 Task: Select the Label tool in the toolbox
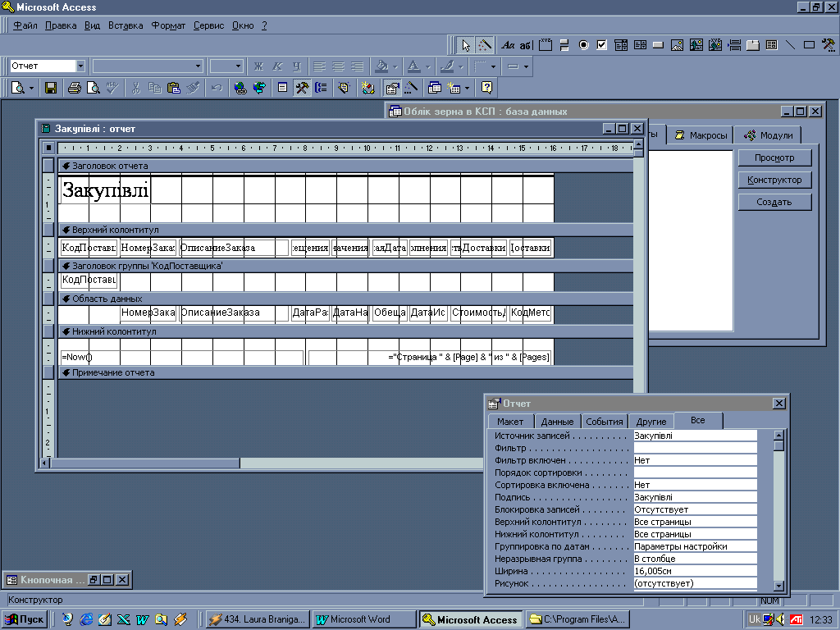tap(509, 45)
